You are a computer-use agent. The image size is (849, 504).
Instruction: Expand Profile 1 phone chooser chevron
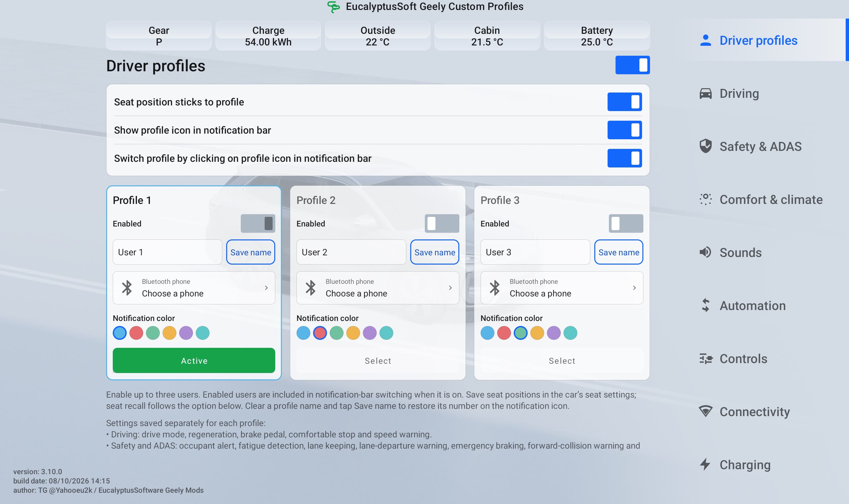(266, 288)
